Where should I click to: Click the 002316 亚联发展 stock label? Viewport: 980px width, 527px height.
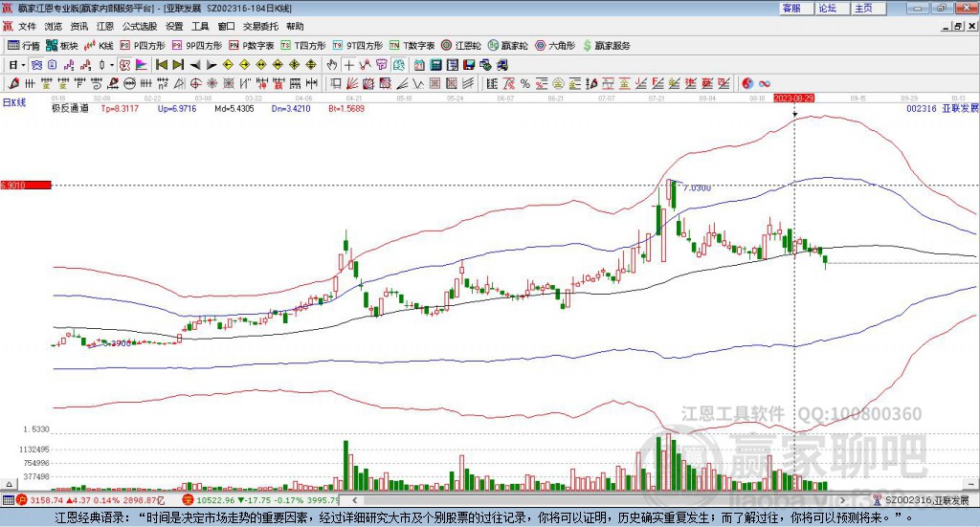coord(942,108)
